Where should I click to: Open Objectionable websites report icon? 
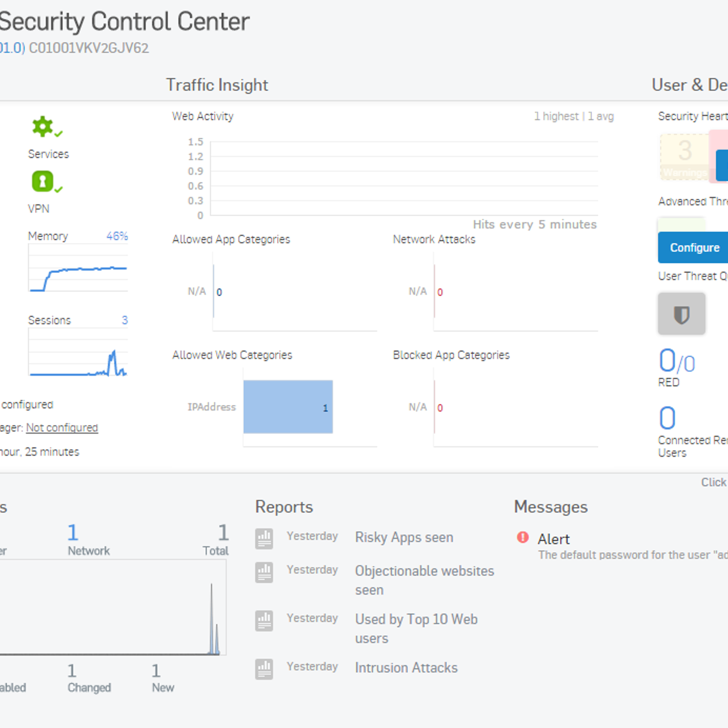point(264,572)
